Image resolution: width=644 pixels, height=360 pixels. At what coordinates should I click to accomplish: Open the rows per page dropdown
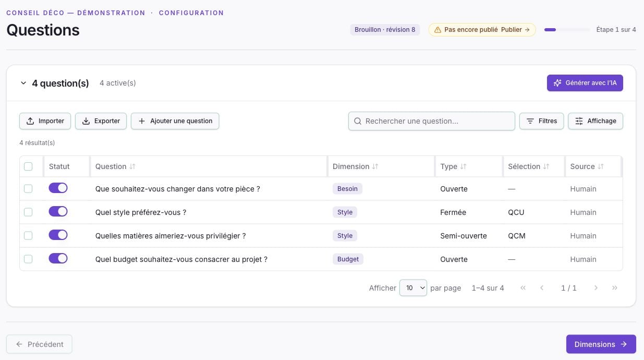(x=413, y=288)
